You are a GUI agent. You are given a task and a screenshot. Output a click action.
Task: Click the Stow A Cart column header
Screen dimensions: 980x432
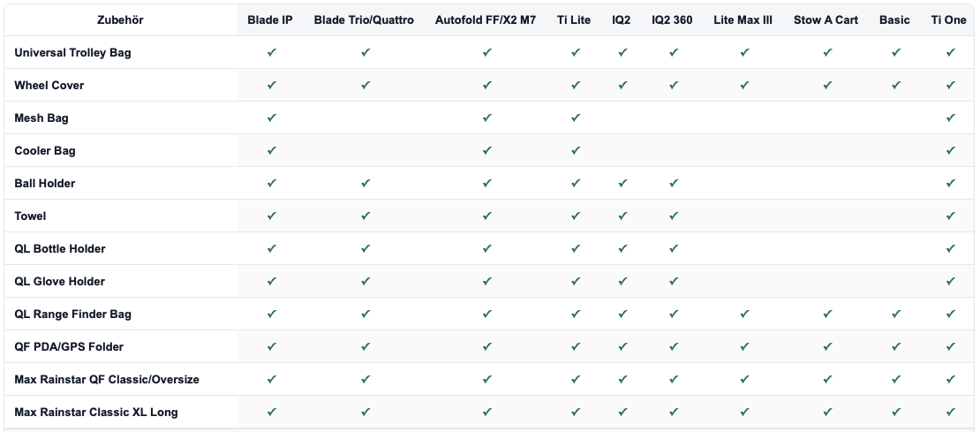[x=826, y=20]
